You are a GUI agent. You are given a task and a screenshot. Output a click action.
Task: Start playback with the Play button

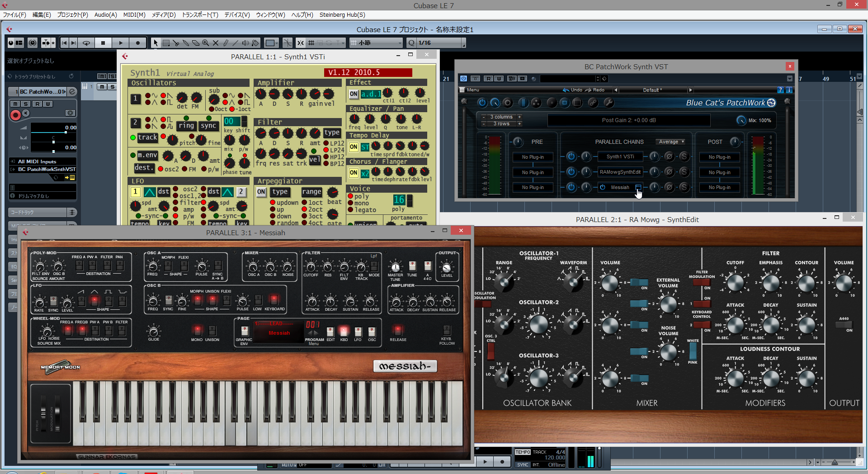click(121, 43)
